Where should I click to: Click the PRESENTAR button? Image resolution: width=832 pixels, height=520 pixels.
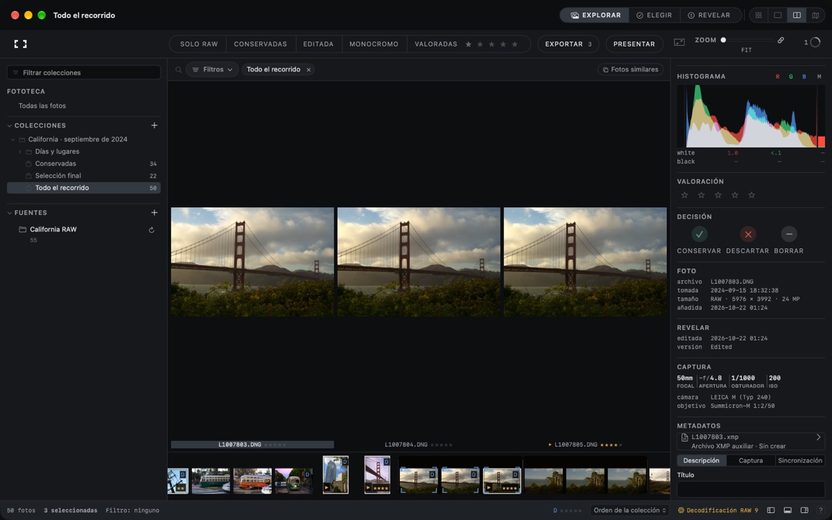click(x=634, y=44)
